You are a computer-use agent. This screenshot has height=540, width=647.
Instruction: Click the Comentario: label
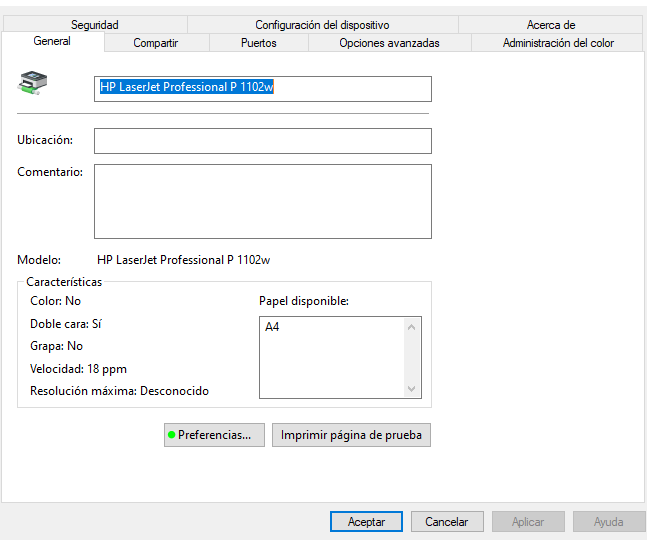(50, 172)
